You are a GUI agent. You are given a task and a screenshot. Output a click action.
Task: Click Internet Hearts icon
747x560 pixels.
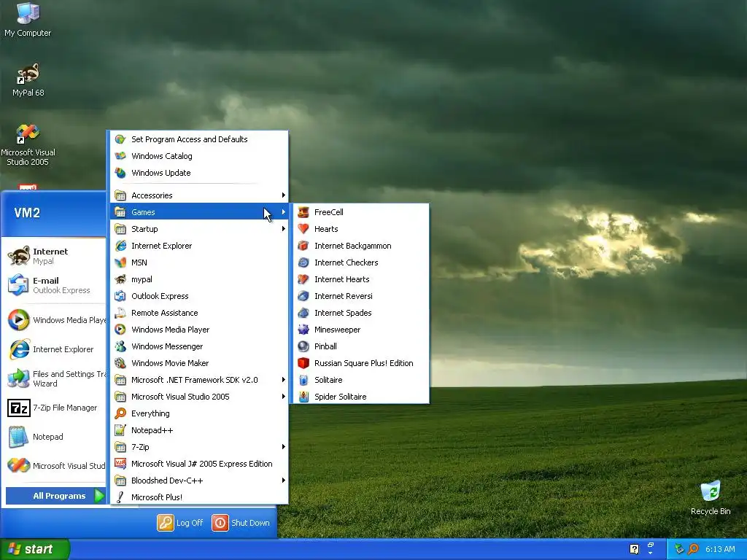[303, 279]
